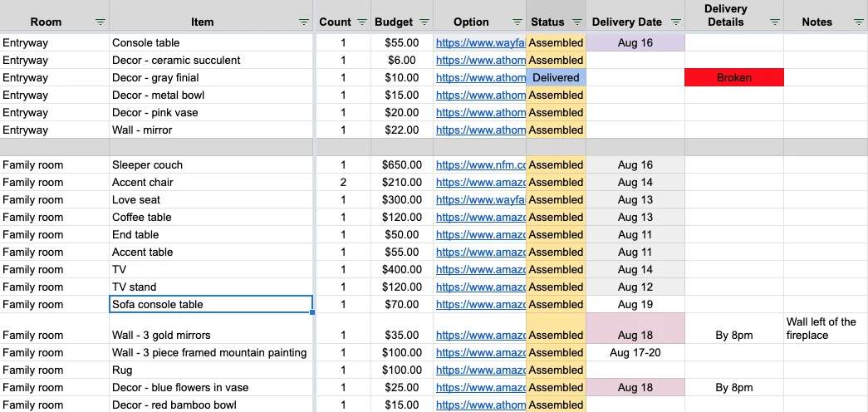
Task: Open the Sleeper couch nfm link
Action: [480, 165]
